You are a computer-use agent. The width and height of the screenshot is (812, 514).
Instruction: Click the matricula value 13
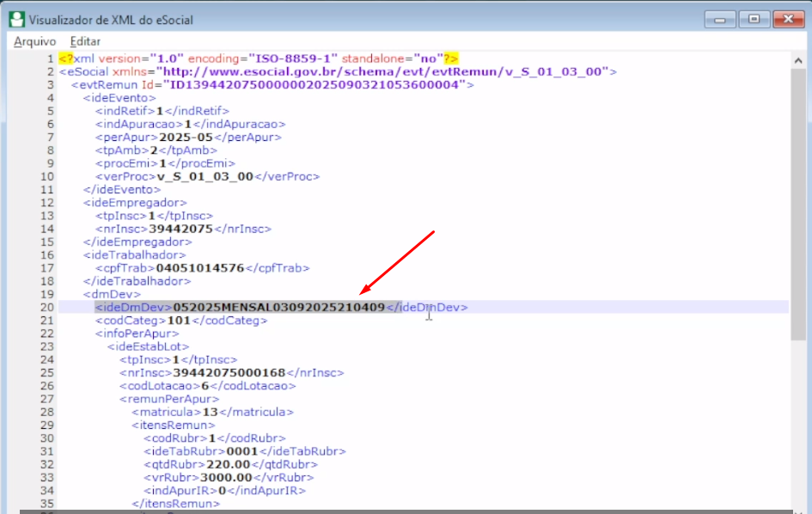[210, 412]
